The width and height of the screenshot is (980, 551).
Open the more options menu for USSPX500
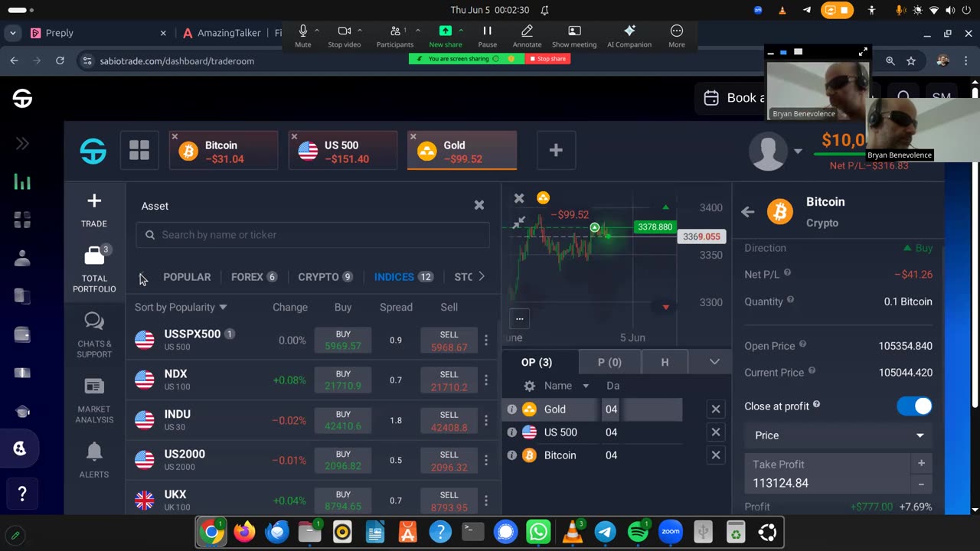(x=485, y=340)
